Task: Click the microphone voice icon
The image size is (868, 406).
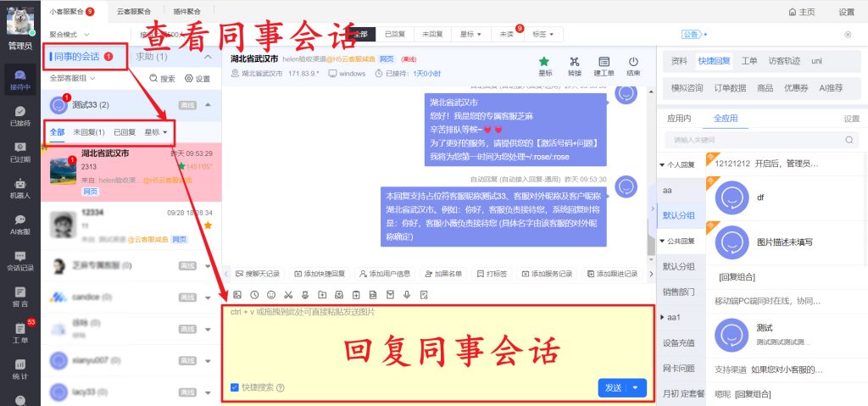Action: pyautogui.click(x=407, y=295)
